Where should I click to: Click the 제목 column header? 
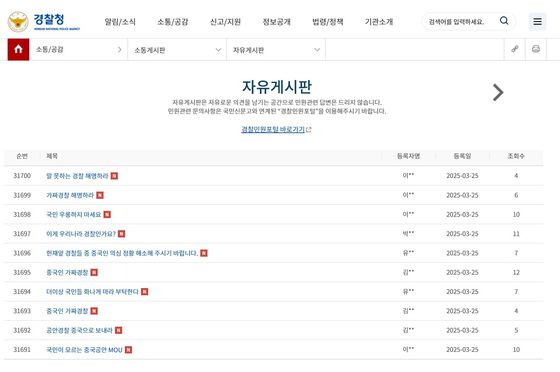[52, 156]
